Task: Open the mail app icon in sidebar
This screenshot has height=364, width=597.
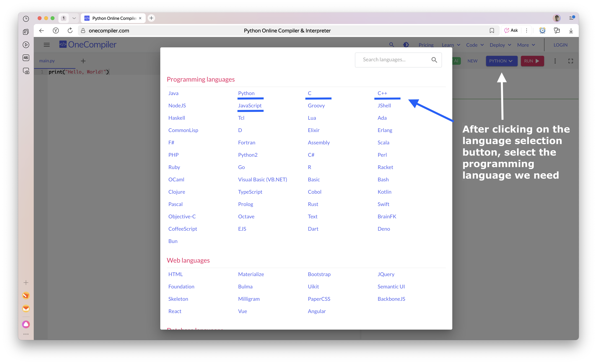Action: pyautogui.click(x=26, y=308)
